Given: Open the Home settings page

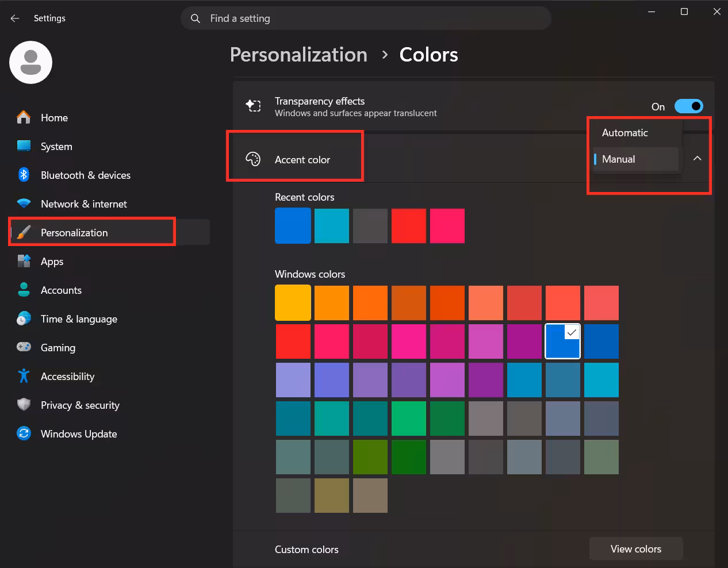Looking at the screenshot, I should pos(109,117).
